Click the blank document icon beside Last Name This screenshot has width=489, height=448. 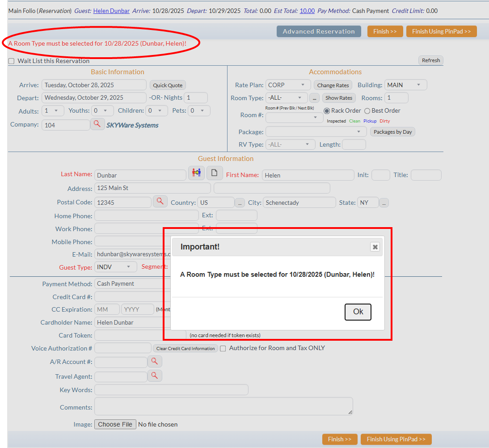(x=215, y=173)
